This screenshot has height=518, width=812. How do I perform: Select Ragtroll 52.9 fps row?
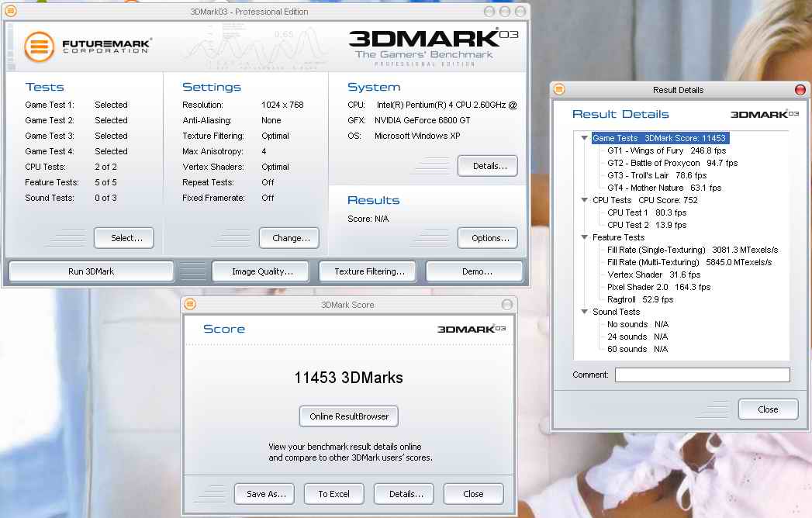pyautogui.click(x=640, y=300)
